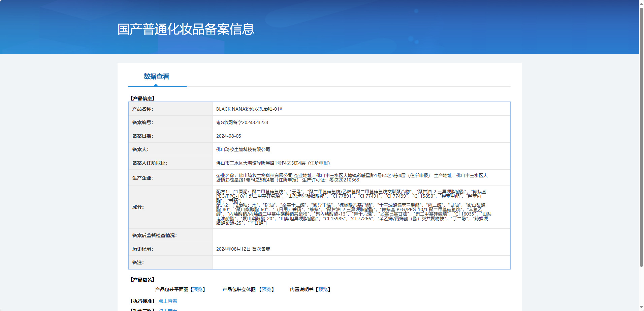644x311 pixels.
Task: Click 点击查看 next to 执行标准
Action: tap(168, 301)
